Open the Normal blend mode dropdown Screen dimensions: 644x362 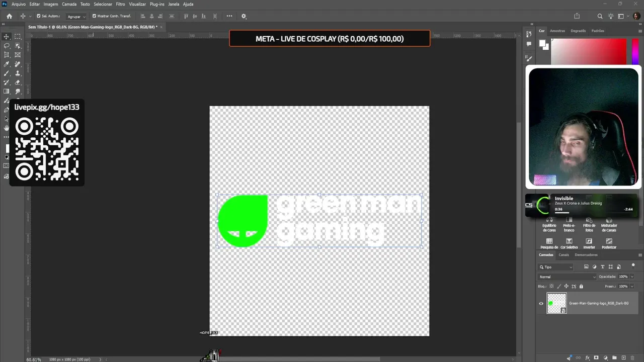point(567,277)
